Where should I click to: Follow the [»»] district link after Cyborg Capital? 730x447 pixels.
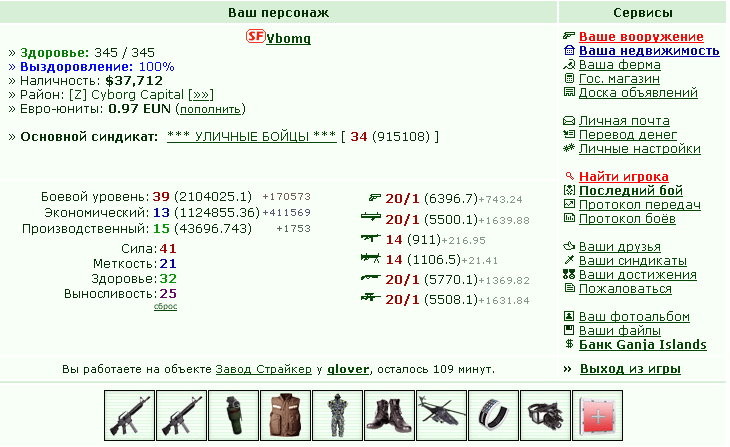(x=201, y=95)
